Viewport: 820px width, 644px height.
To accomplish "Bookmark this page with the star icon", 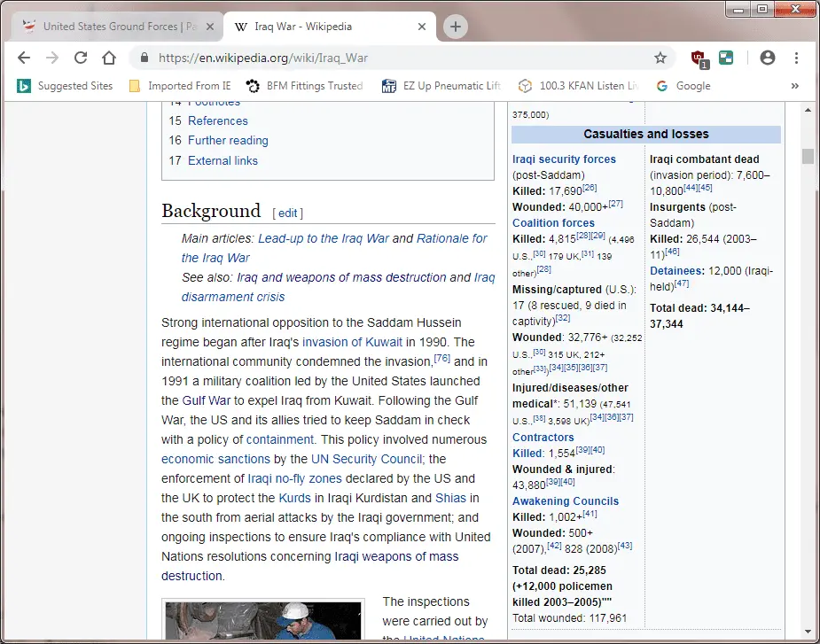I will (x=660, y=58).
